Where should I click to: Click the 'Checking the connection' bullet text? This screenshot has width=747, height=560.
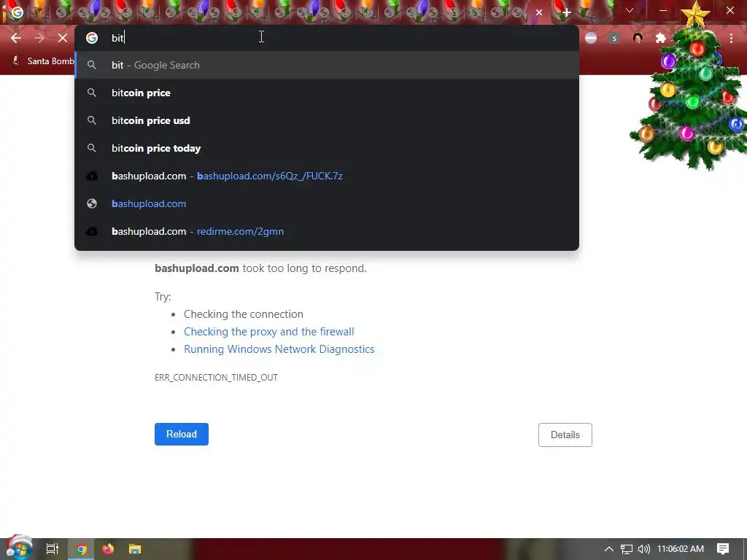tap(244, 314)
